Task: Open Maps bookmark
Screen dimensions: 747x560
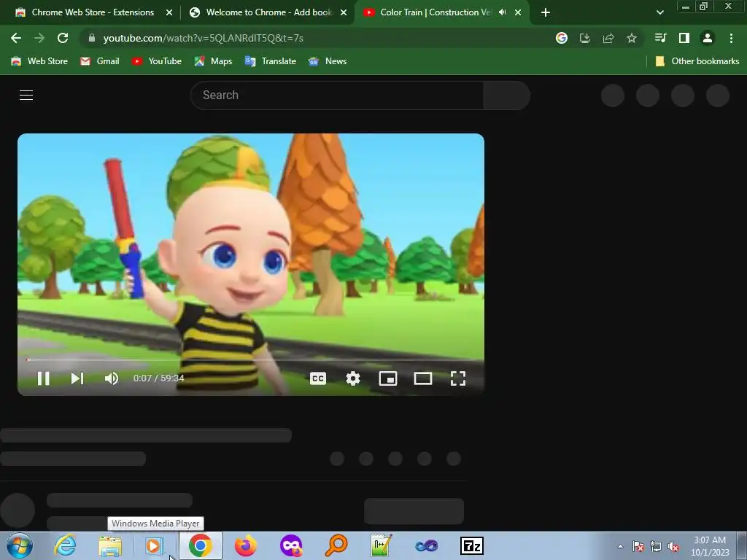Action: pos(214,61)
